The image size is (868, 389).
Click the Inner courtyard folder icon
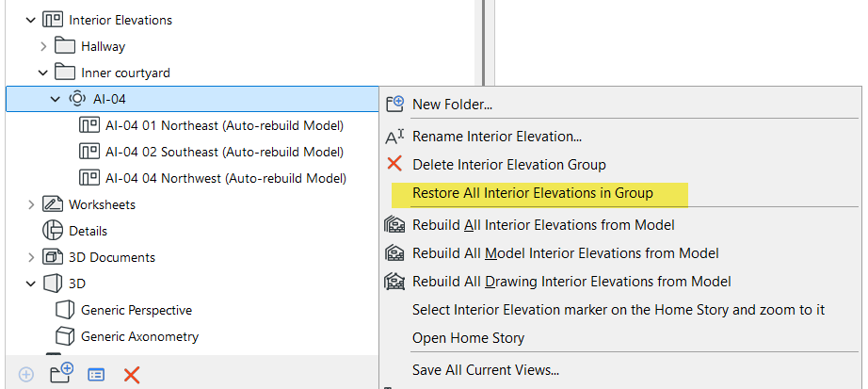[x=65, y=73]
